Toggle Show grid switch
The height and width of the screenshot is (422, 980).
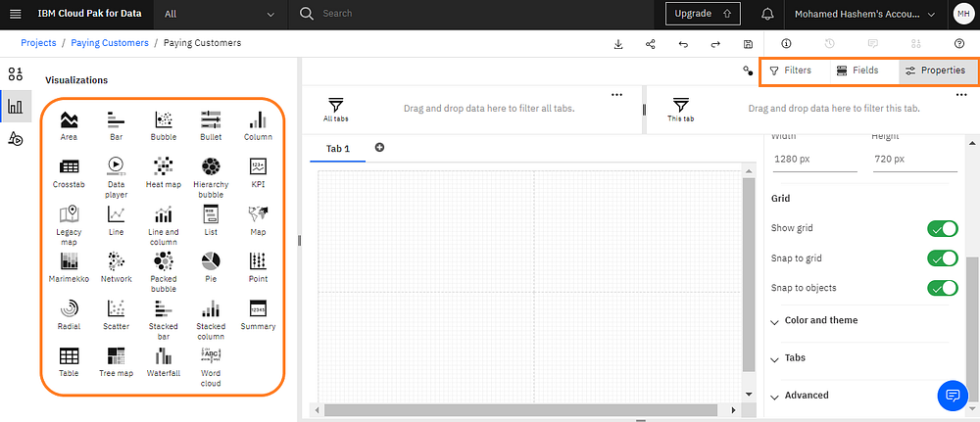(x=943, y=228)
